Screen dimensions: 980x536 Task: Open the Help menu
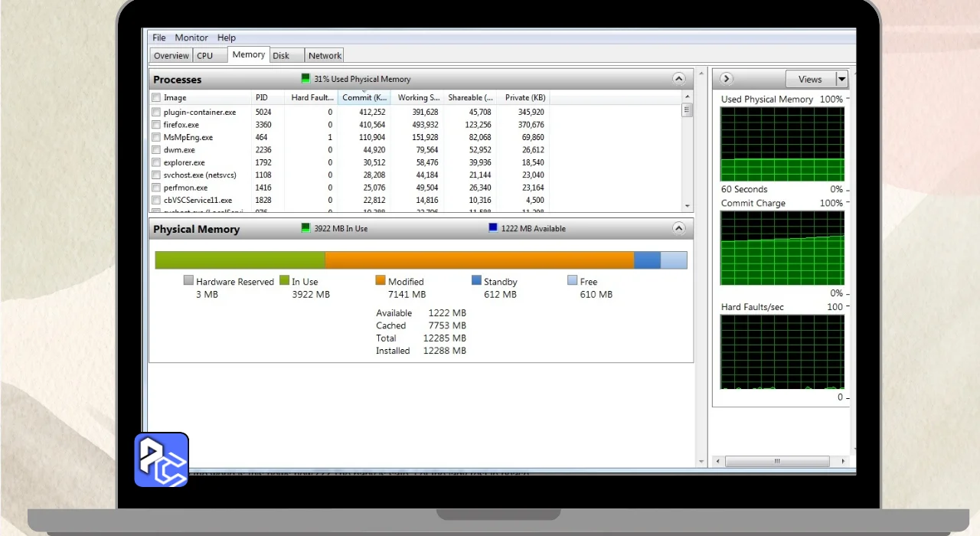coord(226,38)
